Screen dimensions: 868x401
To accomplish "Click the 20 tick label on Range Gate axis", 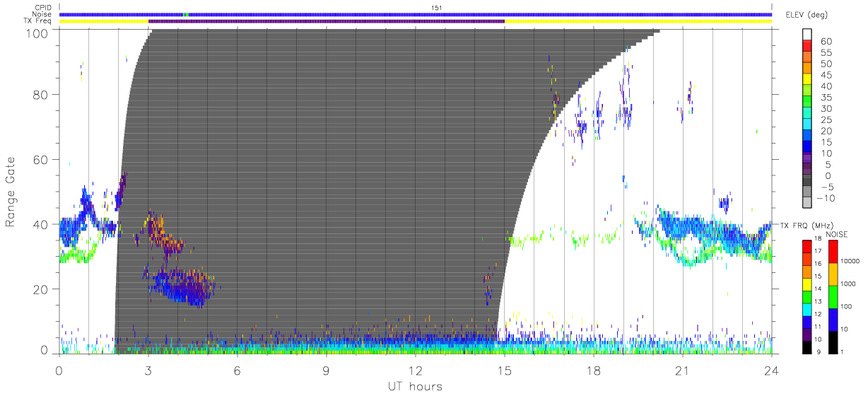I will coord(42,289).
